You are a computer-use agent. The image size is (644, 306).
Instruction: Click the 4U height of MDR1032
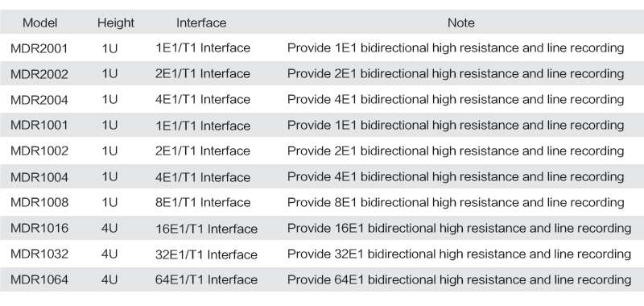(109, 254)
